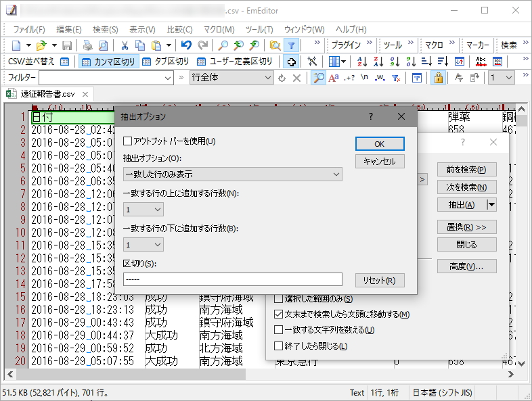Check 選択した範囲のみ in Find dialog
The image size is (532, 401).
[x=278, y=299]
